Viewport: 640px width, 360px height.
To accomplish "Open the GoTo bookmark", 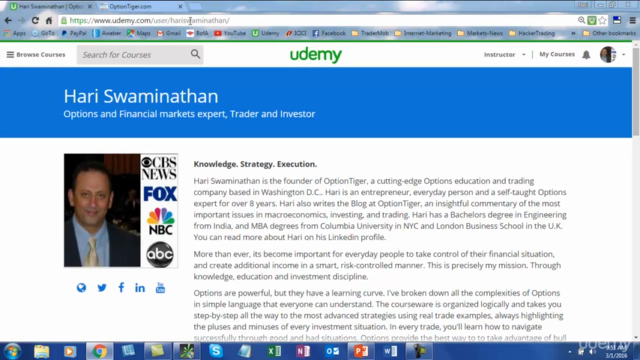I will tap(43, 33).
